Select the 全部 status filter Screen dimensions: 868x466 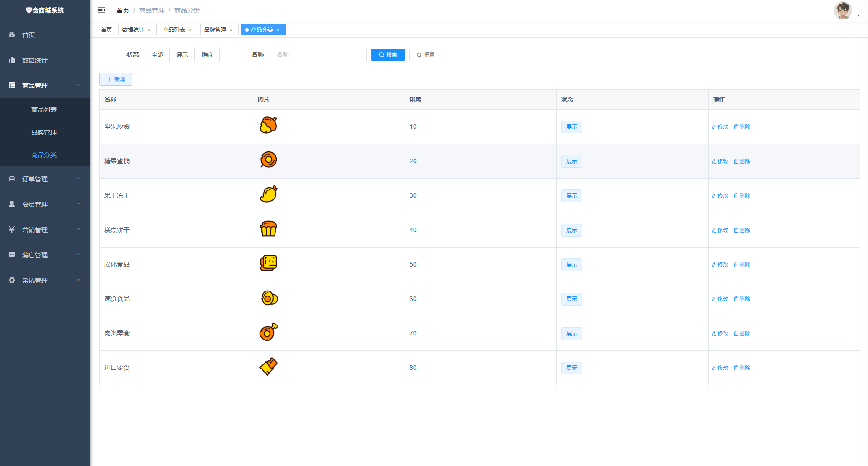(157, 55)
